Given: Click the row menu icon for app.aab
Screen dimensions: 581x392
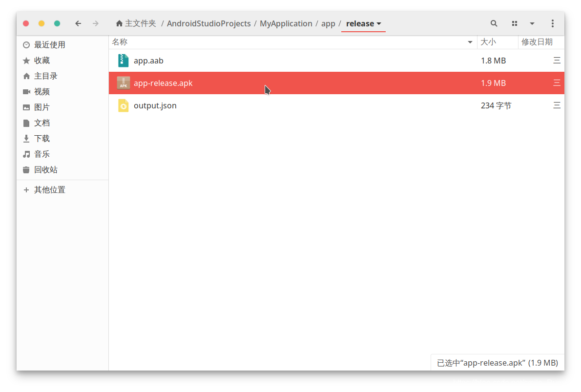Looking at the screenshot, I should click(x=557, y=61).
